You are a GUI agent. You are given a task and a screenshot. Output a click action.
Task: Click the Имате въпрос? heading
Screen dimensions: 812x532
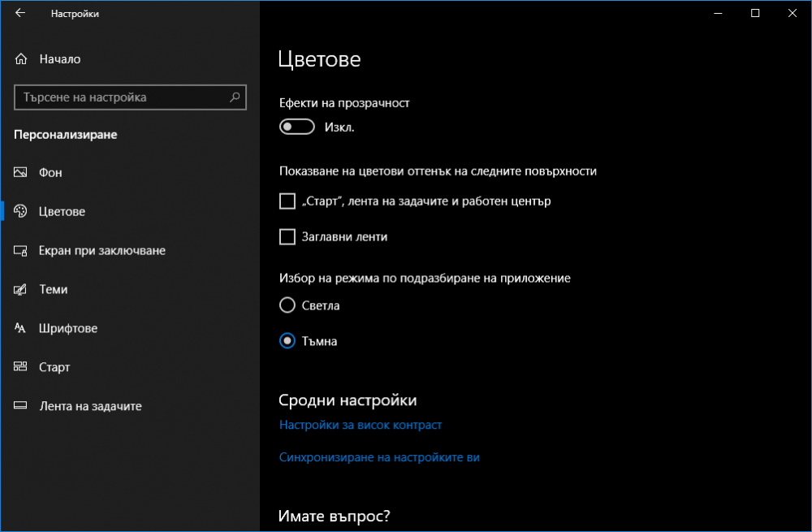point(334,516)
